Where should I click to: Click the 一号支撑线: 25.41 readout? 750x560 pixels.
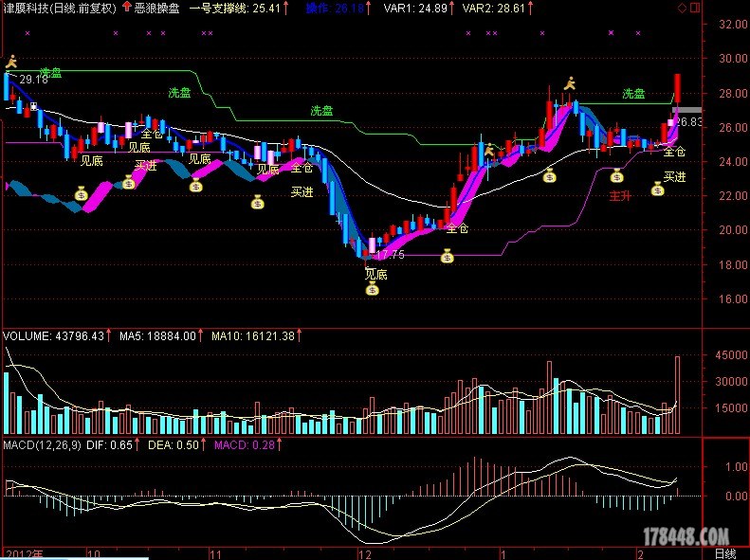pos(235,9)
